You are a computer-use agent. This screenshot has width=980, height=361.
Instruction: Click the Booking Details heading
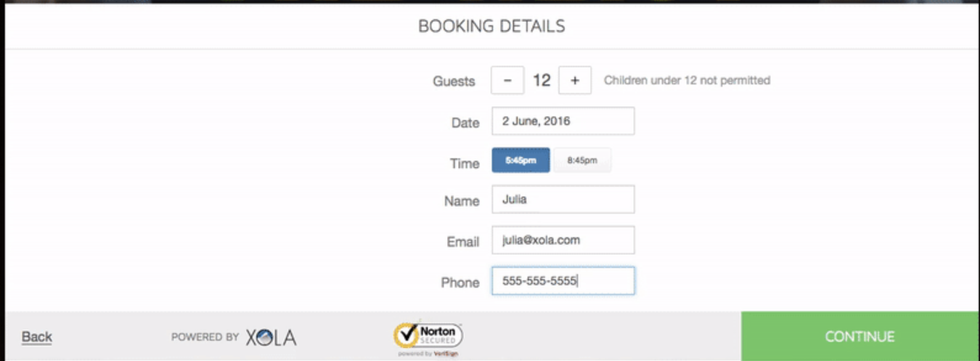pos(491,26)
